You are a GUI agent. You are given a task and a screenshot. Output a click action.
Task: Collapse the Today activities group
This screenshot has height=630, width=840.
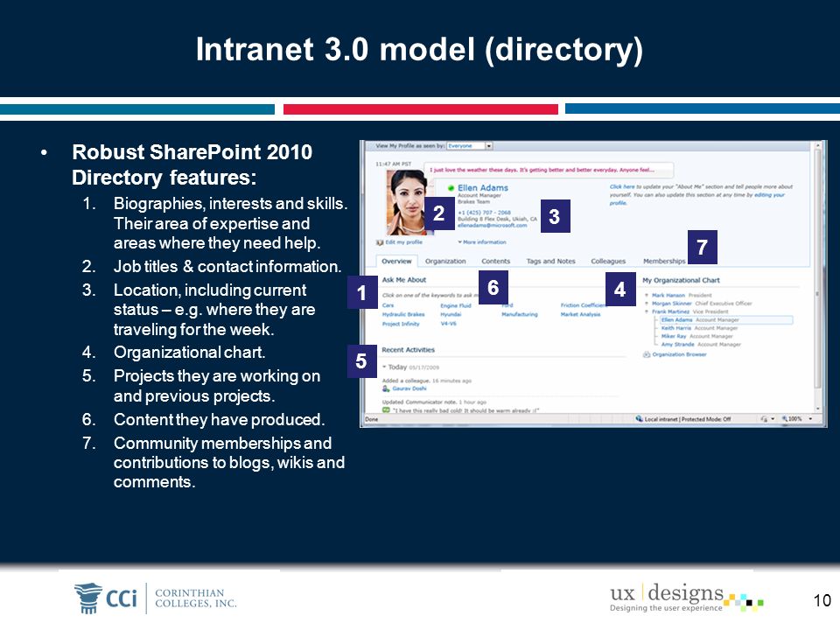[385, 367]
